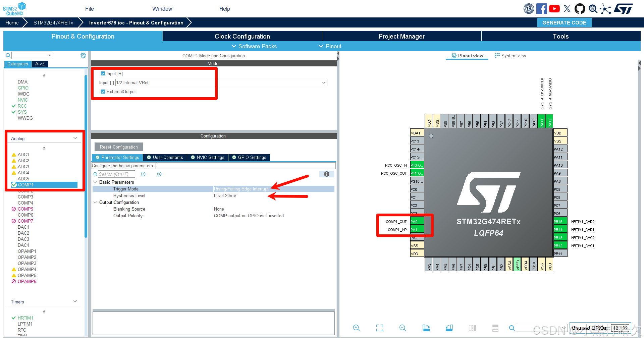This screenshot has width=644, height=341.
Task: Show parameter info panel icon
Action: pyautogui.click(x=327, y=174)
